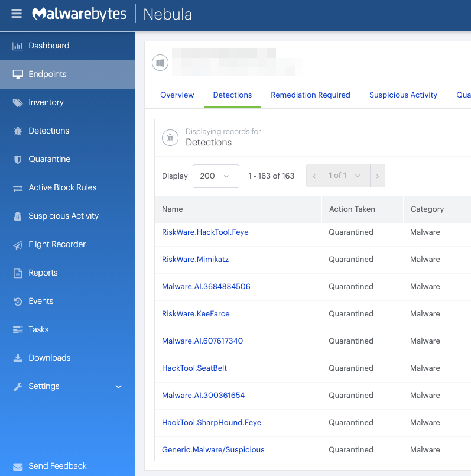Select Inventory in the sidebar
Viewport: 471px width, 476px height.
click(67, 103)
